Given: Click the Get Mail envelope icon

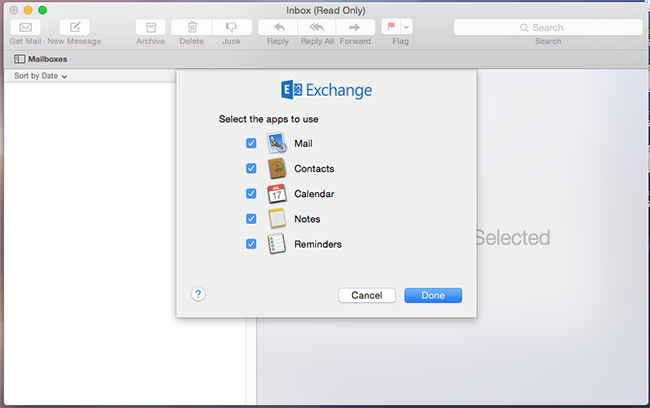Looking at the screenshot, I should pyautogui.click(x=25, y=27).
